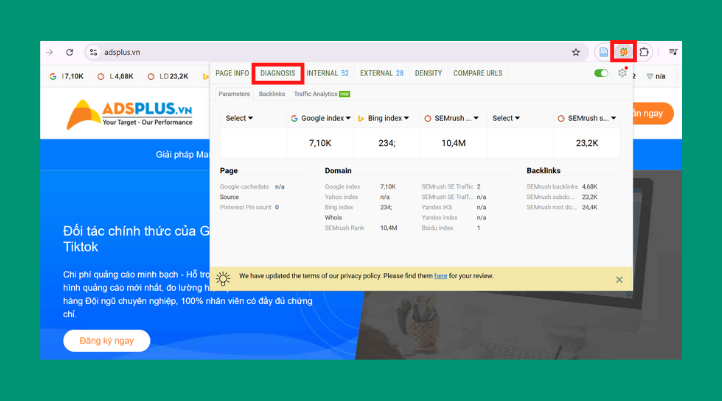Reload the page
Viewport: 722px width, 401px height.
pos(70,52)
